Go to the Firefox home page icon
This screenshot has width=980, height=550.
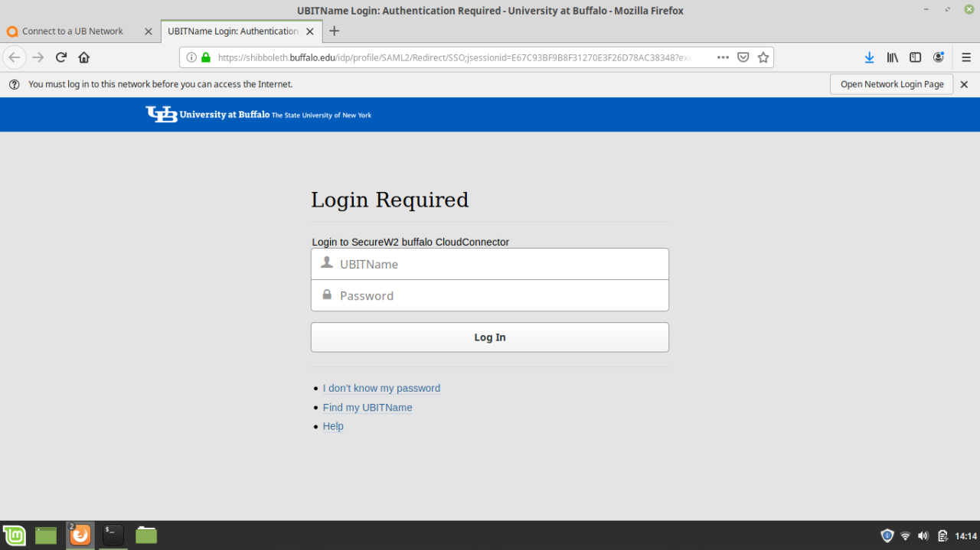[x=84, y=57]
